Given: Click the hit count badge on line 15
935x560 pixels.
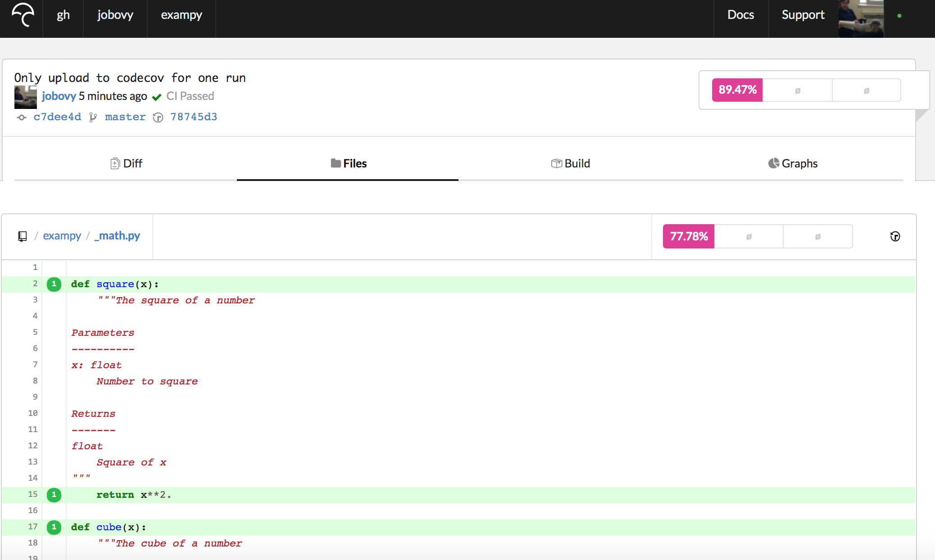Looking at the screenshot, I should click(x=53, y=495).
